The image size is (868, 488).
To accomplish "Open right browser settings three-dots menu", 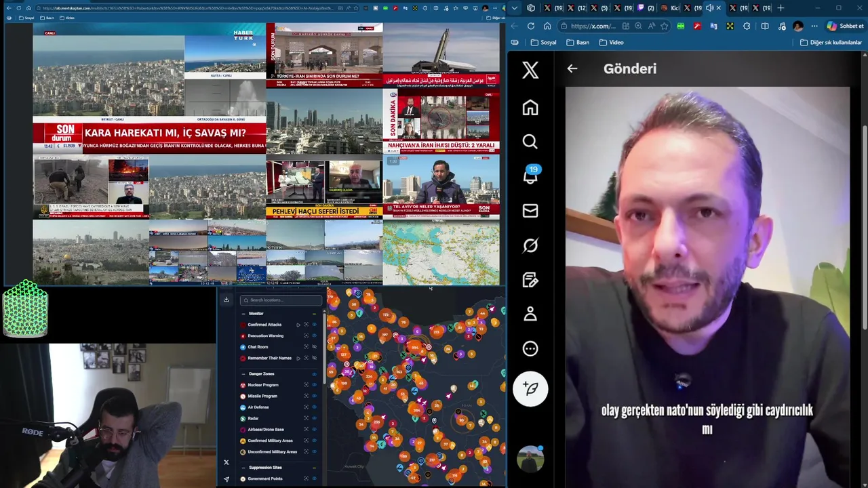I will (x=814, y=26).
